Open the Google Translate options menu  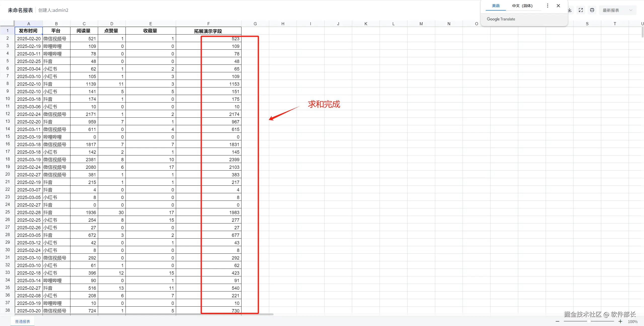click(x=547, y=6)
